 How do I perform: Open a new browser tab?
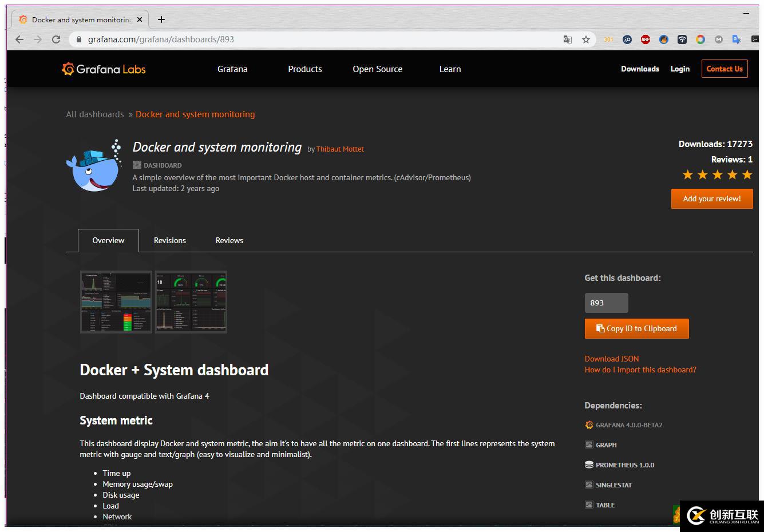pyautogui.click(x=161, y=19)
